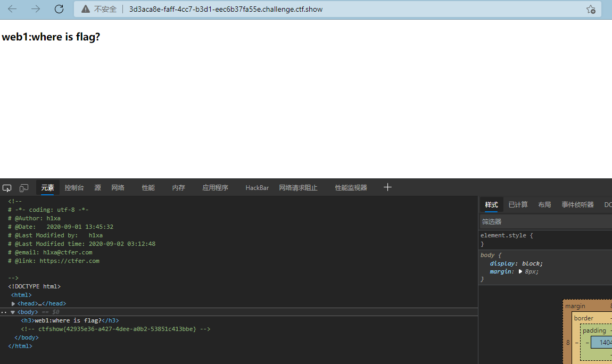Expand the collapsed head element
This screenshot has height=364, width=612.
(13, 303)
